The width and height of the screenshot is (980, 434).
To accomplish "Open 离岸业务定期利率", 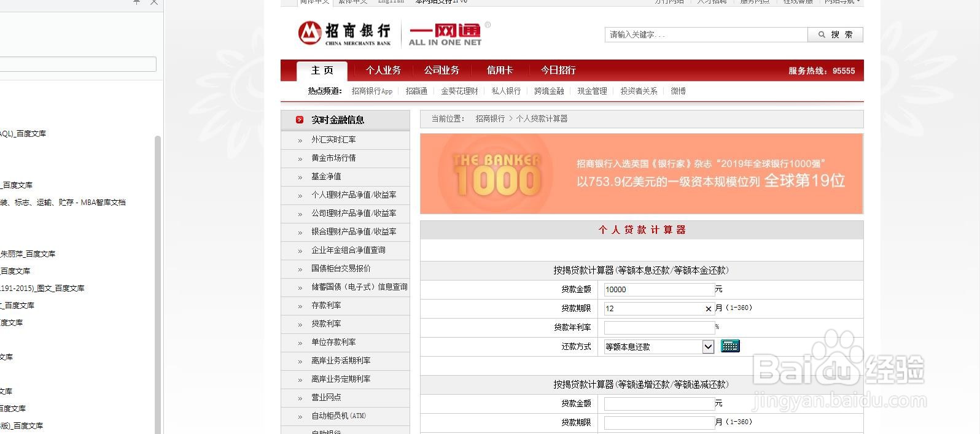I will click(x=341, y=379).
